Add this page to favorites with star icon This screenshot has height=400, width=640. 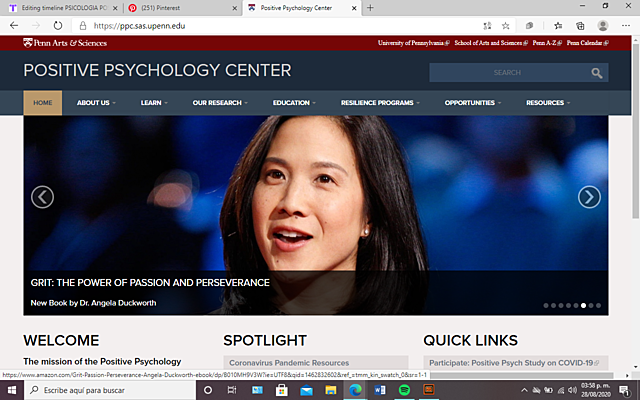coord(505,26)
